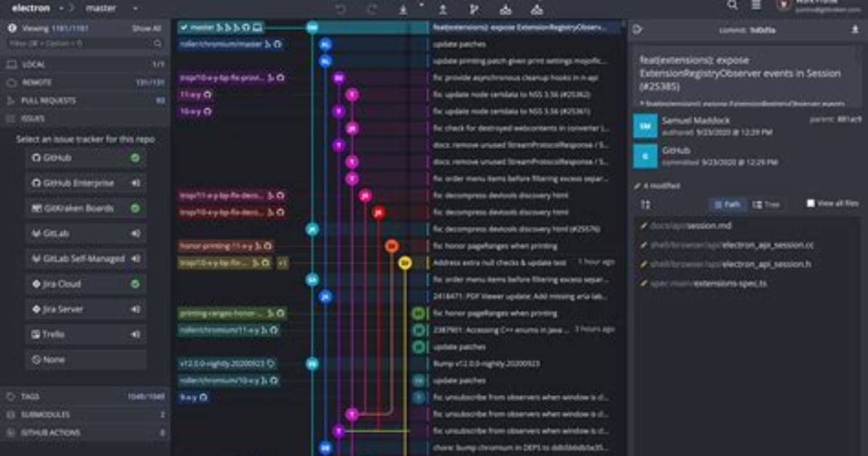Stash changes with the Stash toolbar icon
Screen dimensions: 868x456
point(505,9)
